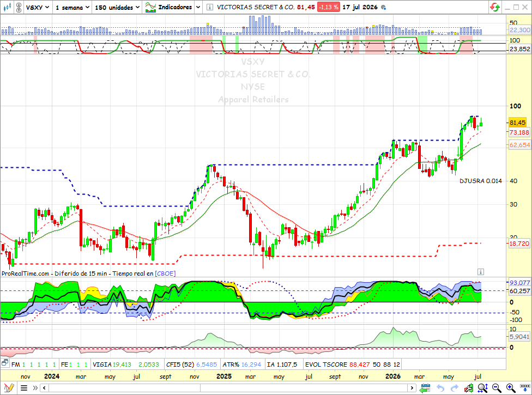Click the scrollbar left arrow
Image resolution: width=532 pixels, height=395 pixels.
44,388
